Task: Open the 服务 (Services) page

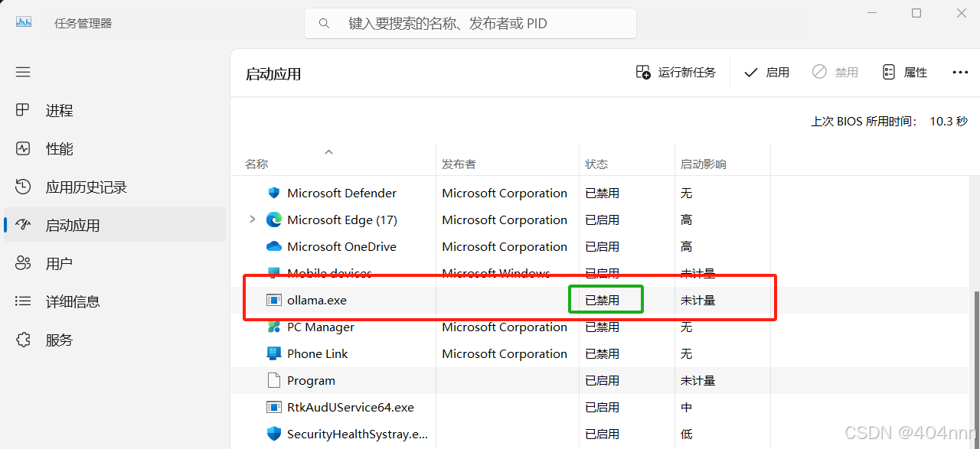Action: [x=115, y=340]
